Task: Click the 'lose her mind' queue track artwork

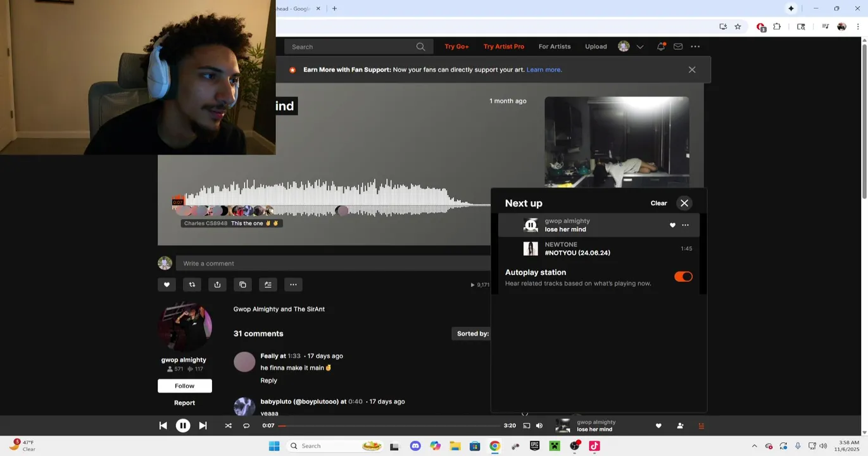Action: pos(531,225)
